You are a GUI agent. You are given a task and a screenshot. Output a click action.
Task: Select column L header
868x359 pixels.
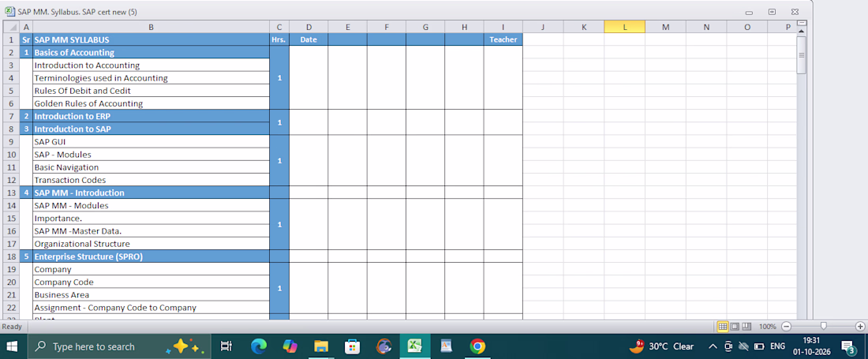coord(624,27)
